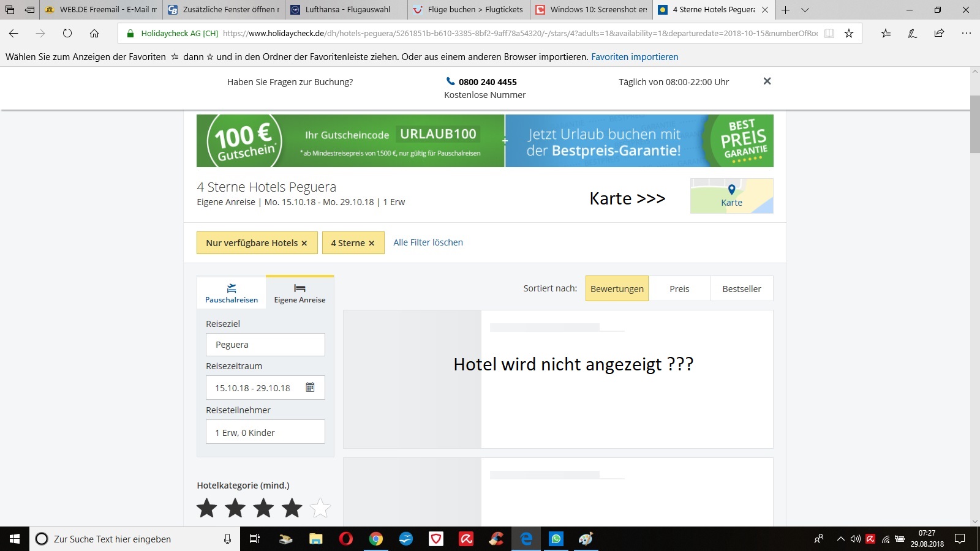
Task: Open the Action Center notifications icon
Action: tap(960, 539)
